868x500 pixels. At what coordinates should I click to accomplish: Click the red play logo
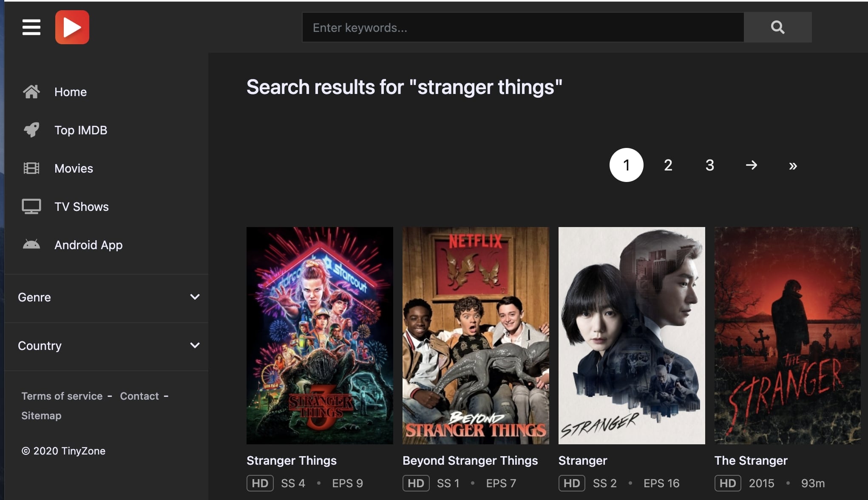pyautogui.click(x=72, y=27)
